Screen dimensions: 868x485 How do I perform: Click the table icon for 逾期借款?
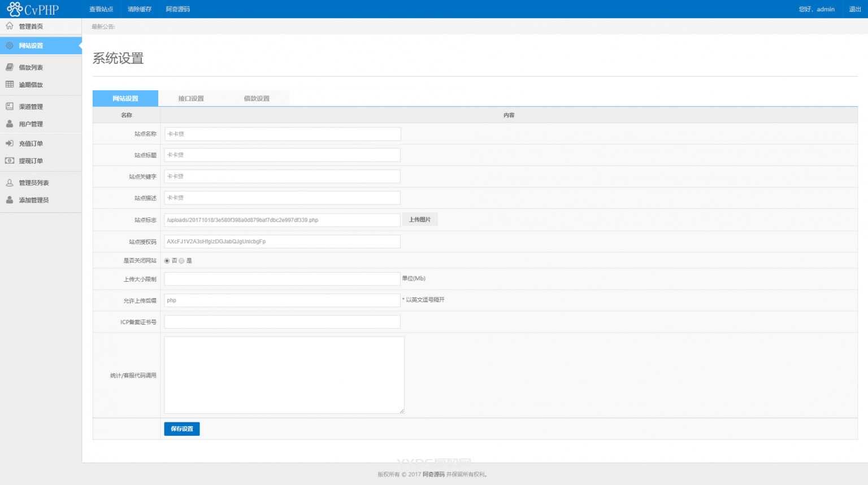pos(10,85)
